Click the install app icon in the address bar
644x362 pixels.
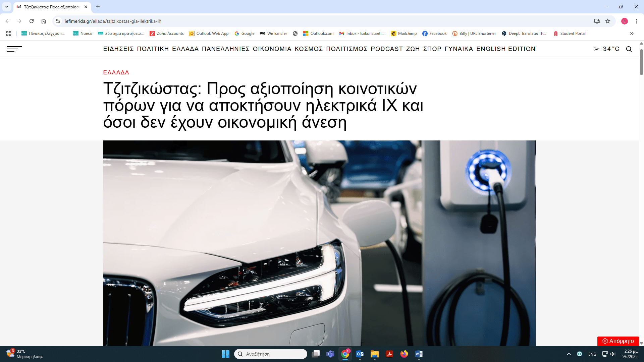pyautogui.click(x=597, y=21)
